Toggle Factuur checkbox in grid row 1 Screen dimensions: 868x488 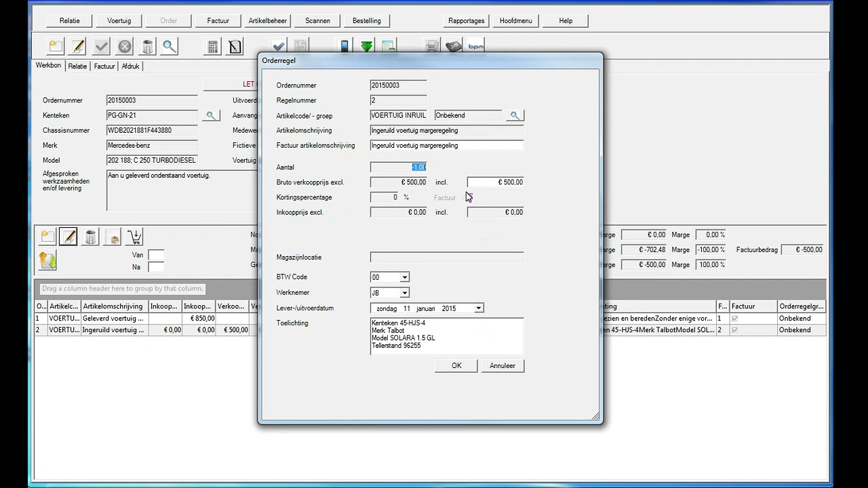[x=734, y=319]
